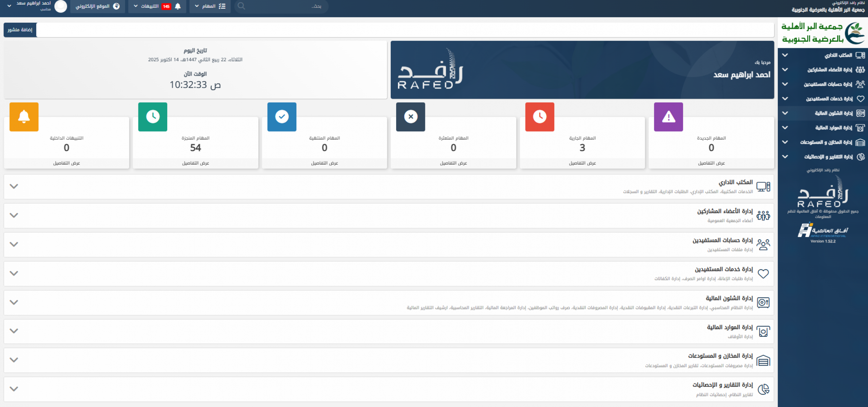Click the dark X stalled tasks icon
Screen dimensions: 868x407
pyautogui.click(x=410, y=117)
